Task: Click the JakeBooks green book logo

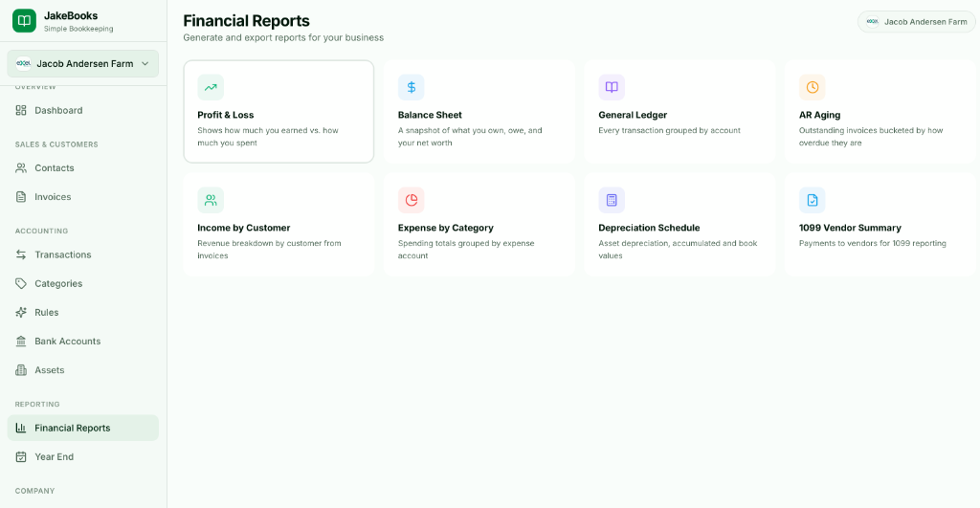Action: (x=24, y=21)
